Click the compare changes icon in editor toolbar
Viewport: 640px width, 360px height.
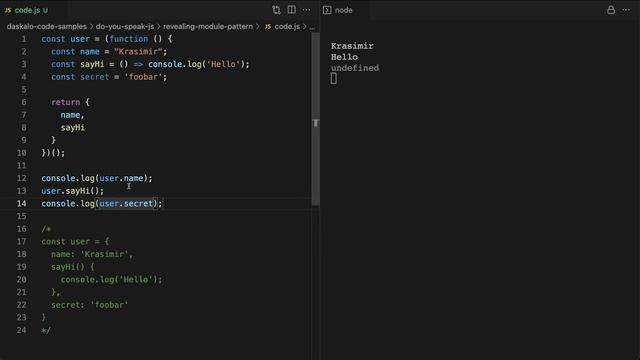click(x=276, y=10)
